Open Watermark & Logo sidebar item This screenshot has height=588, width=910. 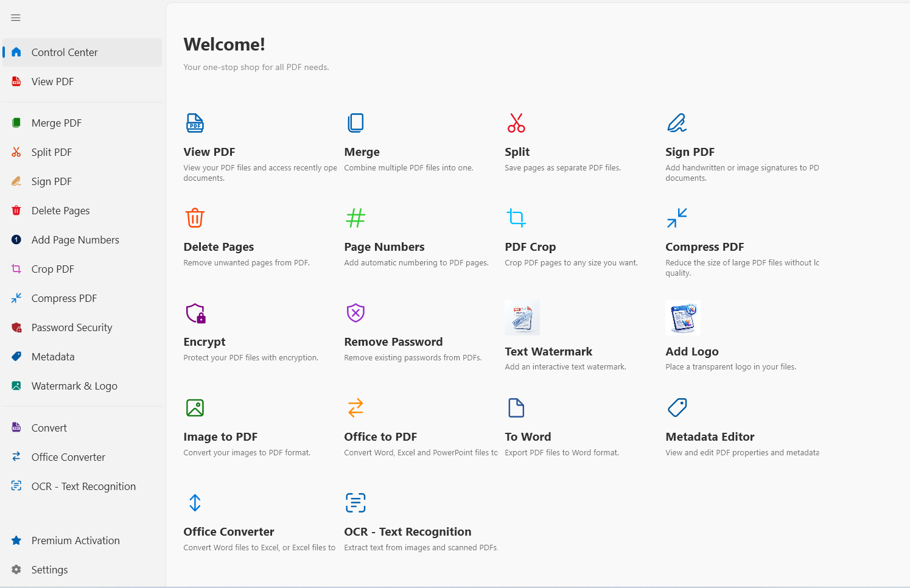[x=82, y=386]
